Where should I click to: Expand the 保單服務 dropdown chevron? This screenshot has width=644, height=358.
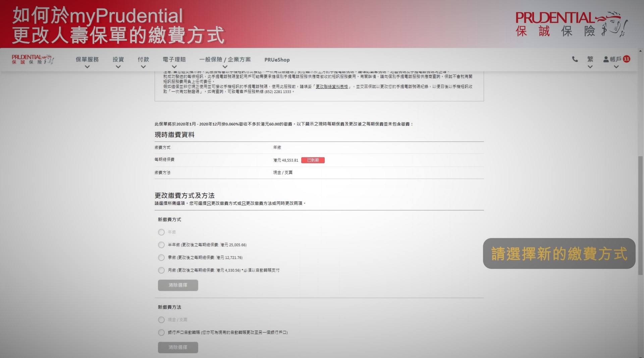click(x=87, y=67)
